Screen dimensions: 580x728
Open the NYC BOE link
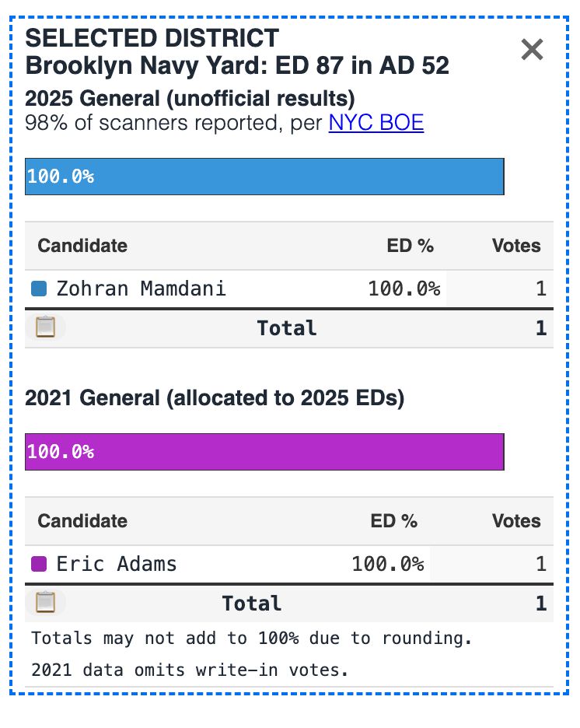[376, 123]
